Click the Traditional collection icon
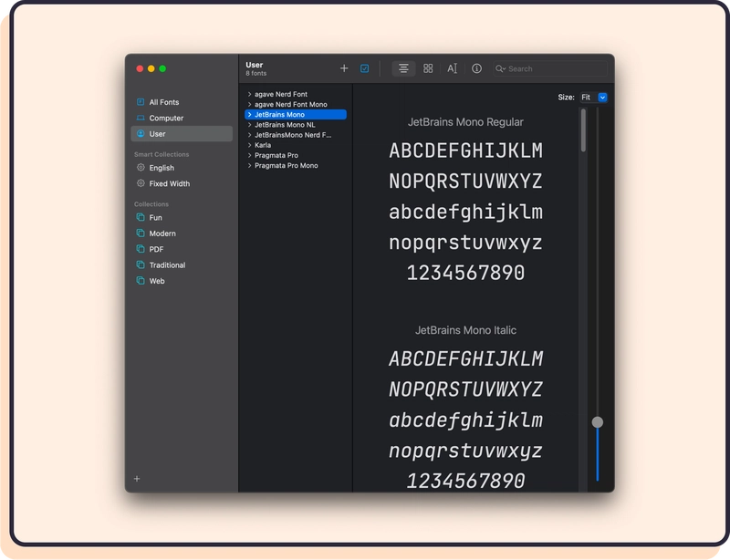The height and width of the screenshot is (560, 730). [x=141, y=264]
